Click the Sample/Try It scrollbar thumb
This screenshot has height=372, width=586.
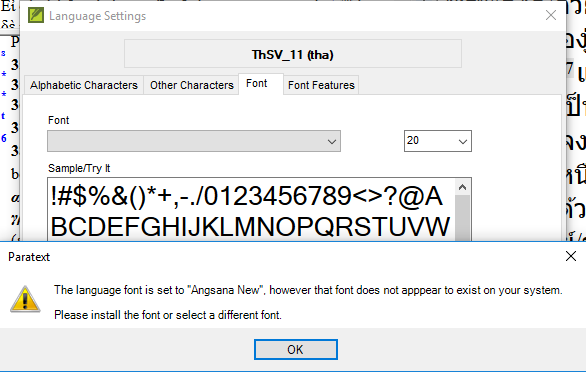462,218
